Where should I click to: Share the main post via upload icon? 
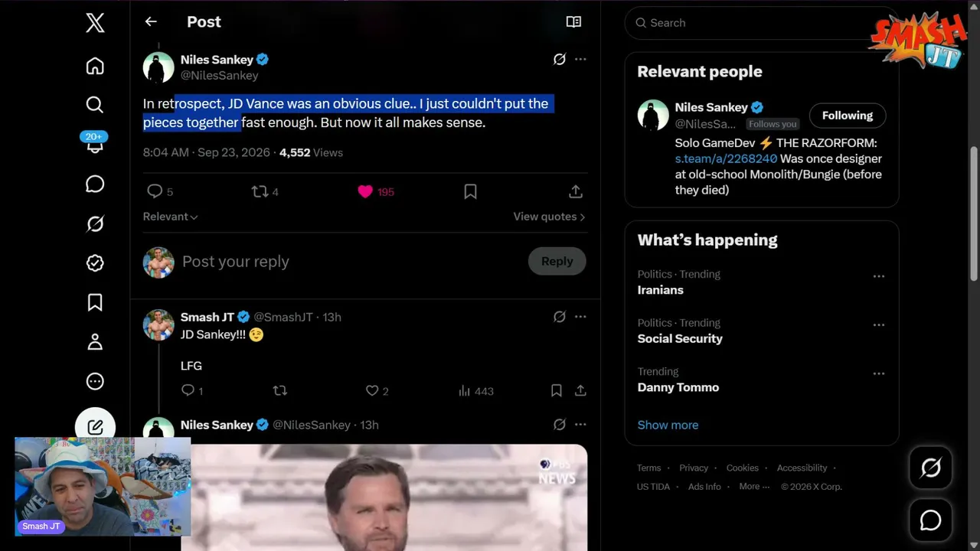click(x=576, y=191)
